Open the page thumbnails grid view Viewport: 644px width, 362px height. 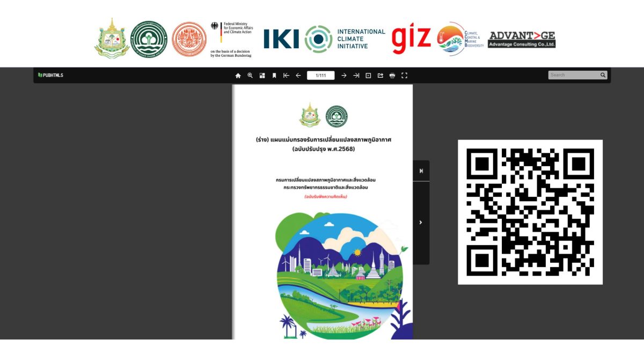pos(262,76)
